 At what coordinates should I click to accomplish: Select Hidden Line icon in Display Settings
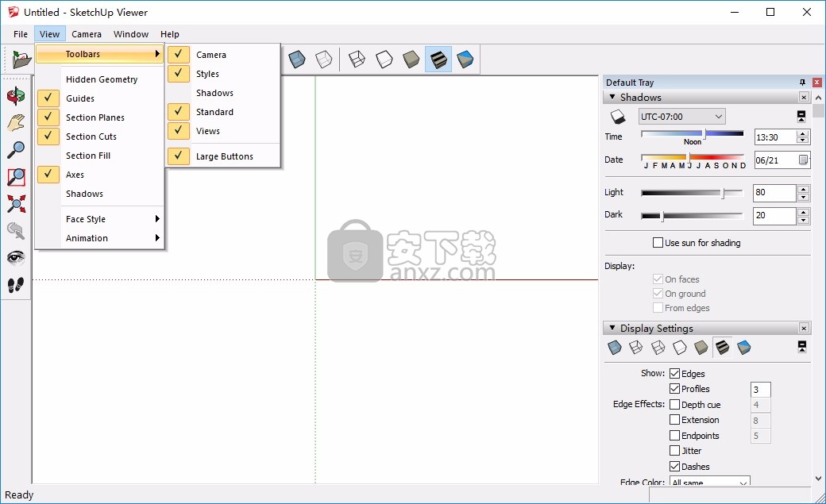click(x=680, y=347)
